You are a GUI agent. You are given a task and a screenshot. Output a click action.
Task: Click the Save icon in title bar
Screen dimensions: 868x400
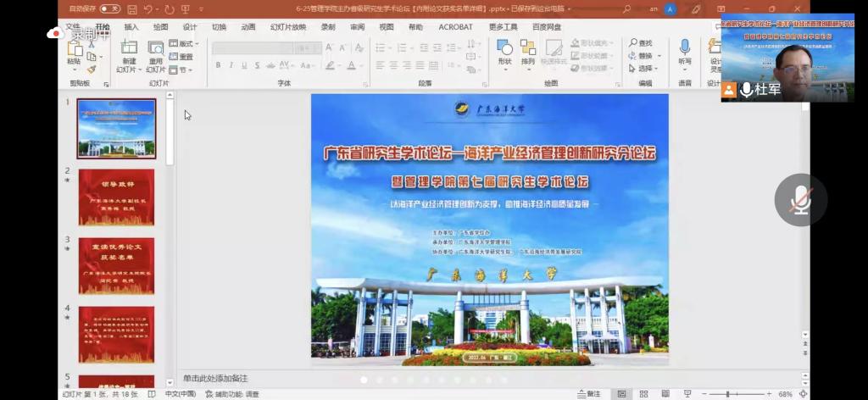pyautogui.click(x=131, y=8)
